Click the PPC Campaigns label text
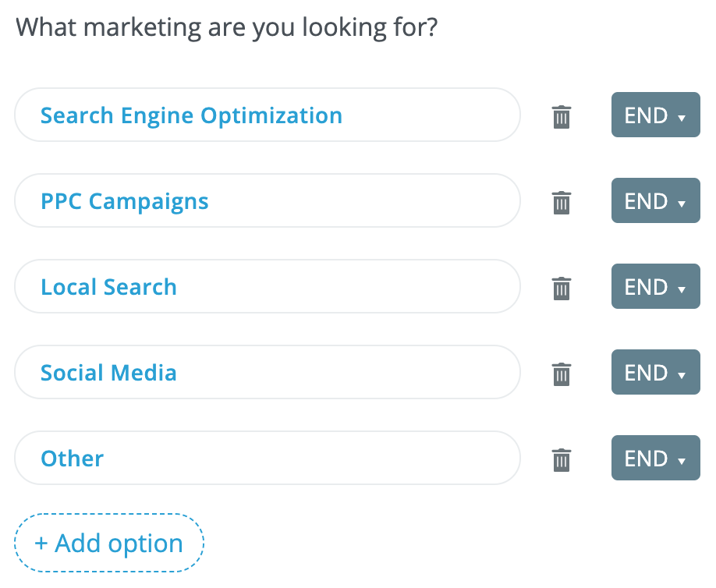716x588 pixels. coord(125,202)
